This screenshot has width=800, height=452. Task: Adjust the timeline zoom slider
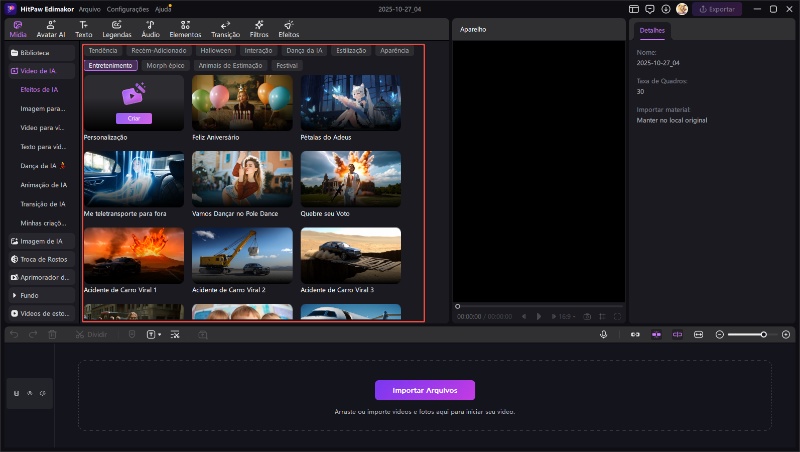coord(763,334)
